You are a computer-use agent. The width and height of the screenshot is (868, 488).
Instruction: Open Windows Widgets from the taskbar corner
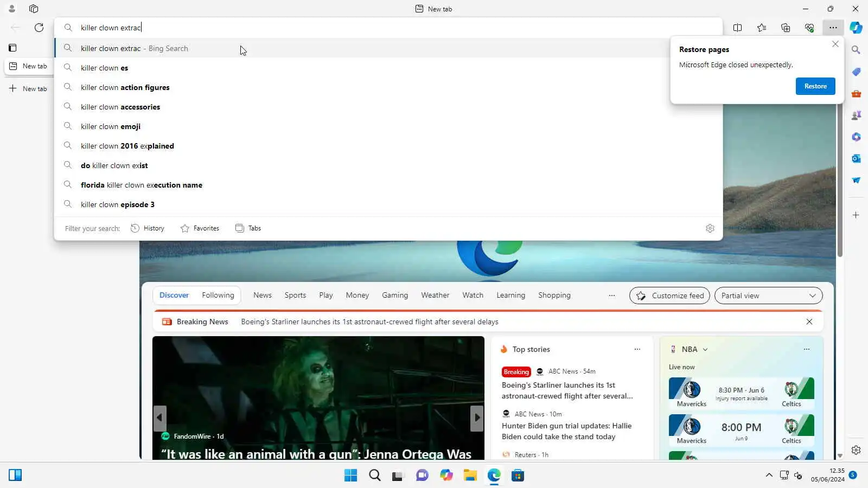click(15, 476)
